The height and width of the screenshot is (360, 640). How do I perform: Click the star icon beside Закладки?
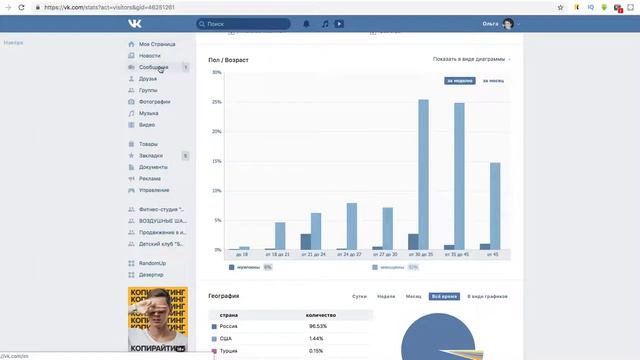[x=131, y=156]
